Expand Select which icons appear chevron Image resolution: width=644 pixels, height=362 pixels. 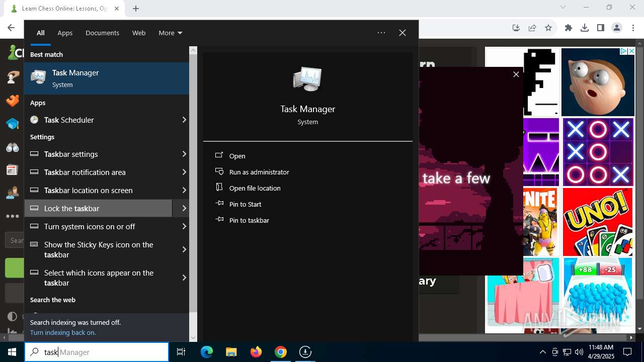pyautogui.click(x=184, y=278)
